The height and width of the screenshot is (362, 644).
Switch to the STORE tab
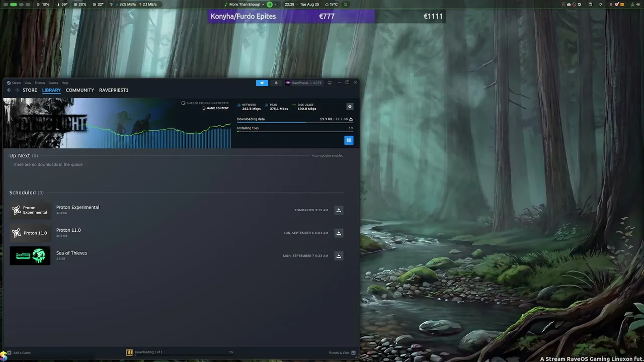pyautogui.click(x=30, y=90)
